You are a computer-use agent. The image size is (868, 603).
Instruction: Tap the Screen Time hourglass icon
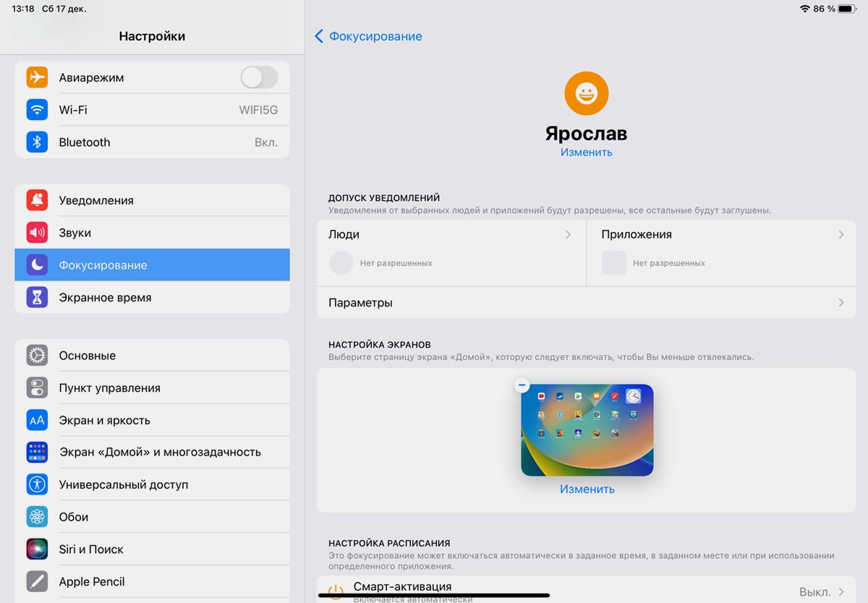tap(37, 297)
